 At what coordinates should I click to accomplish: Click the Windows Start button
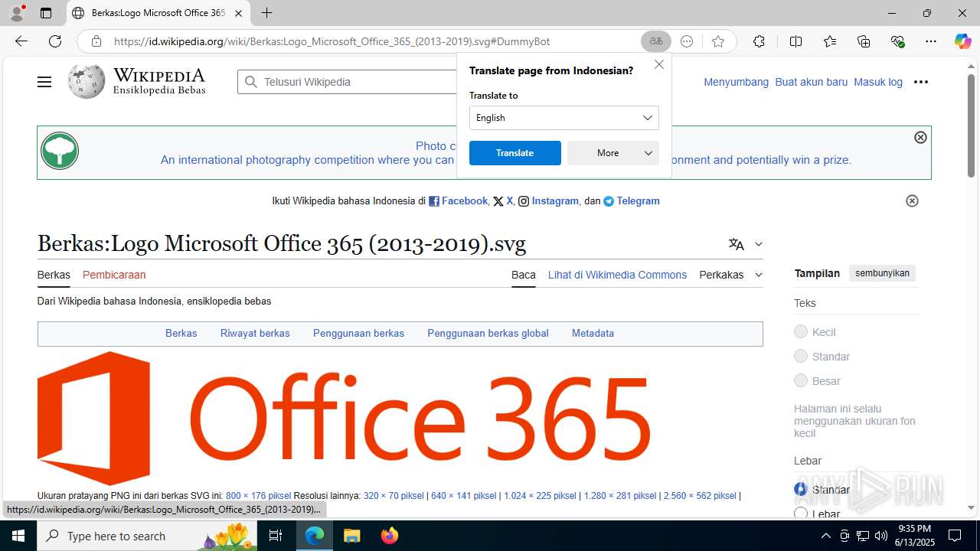tap(18, 536)
